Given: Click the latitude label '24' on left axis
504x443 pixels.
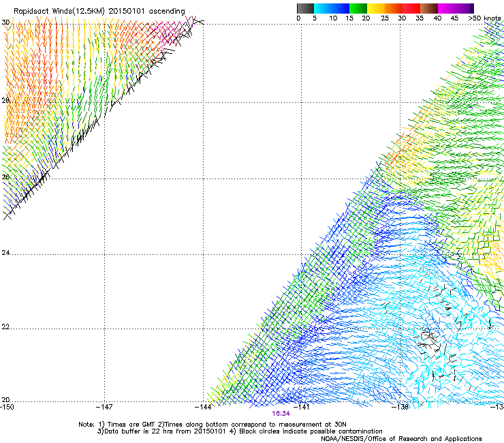Looking at the screenshot, I should pos(5,253).
